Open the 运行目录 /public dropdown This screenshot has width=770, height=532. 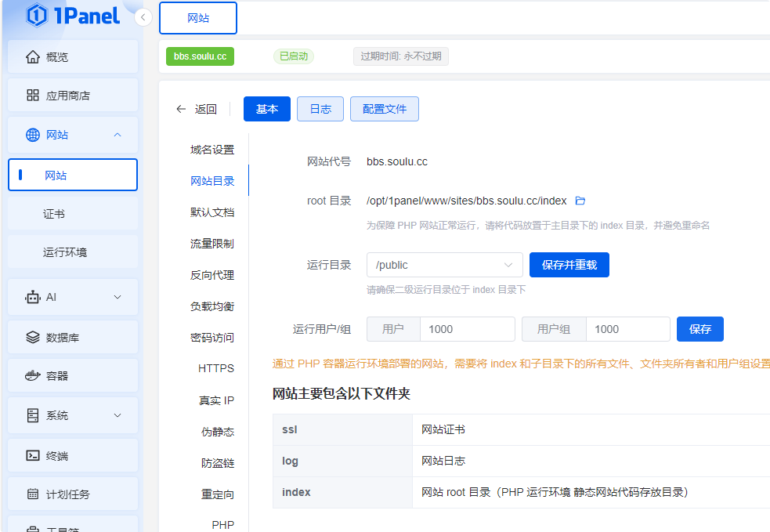coord(444,266)
